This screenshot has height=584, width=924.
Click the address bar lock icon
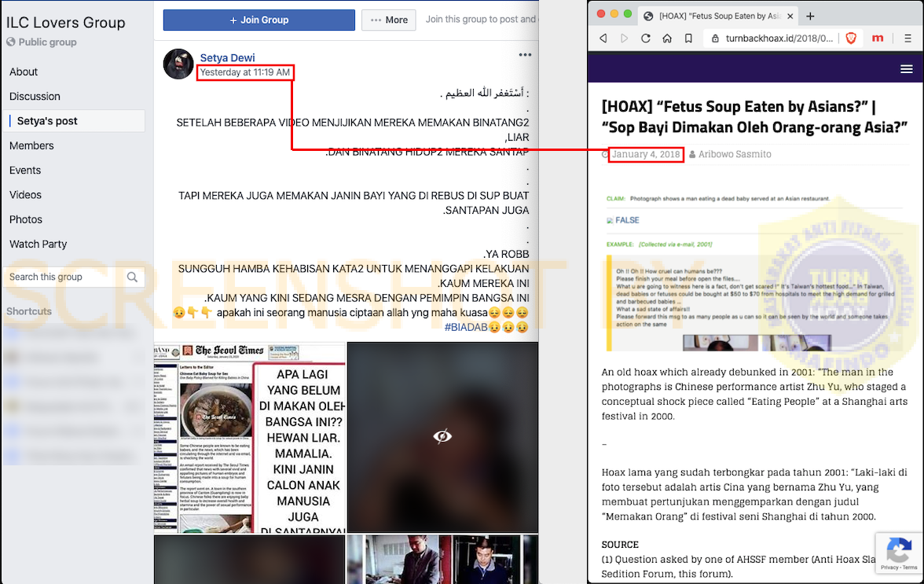tap(715, 39)
